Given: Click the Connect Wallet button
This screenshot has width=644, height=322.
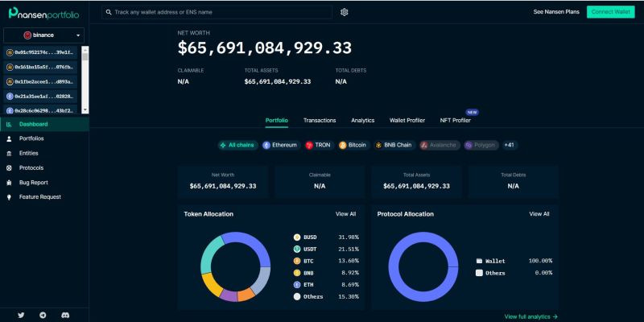Looking at the screenshot, I should (x=610, y=12).
